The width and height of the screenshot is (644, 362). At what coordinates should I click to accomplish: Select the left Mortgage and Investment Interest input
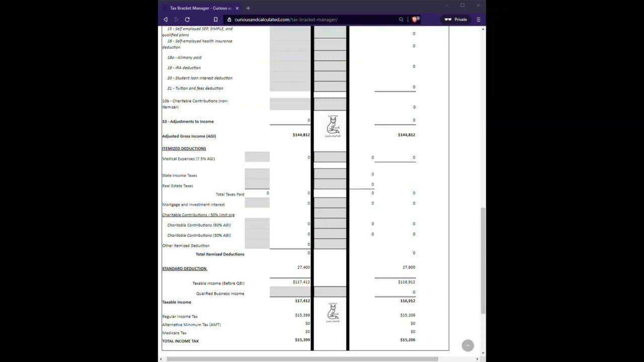257,203
